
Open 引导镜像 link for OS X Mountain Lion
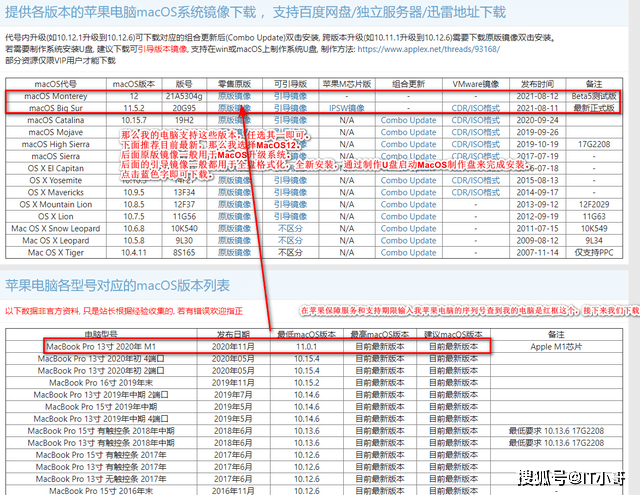[290, 204]
